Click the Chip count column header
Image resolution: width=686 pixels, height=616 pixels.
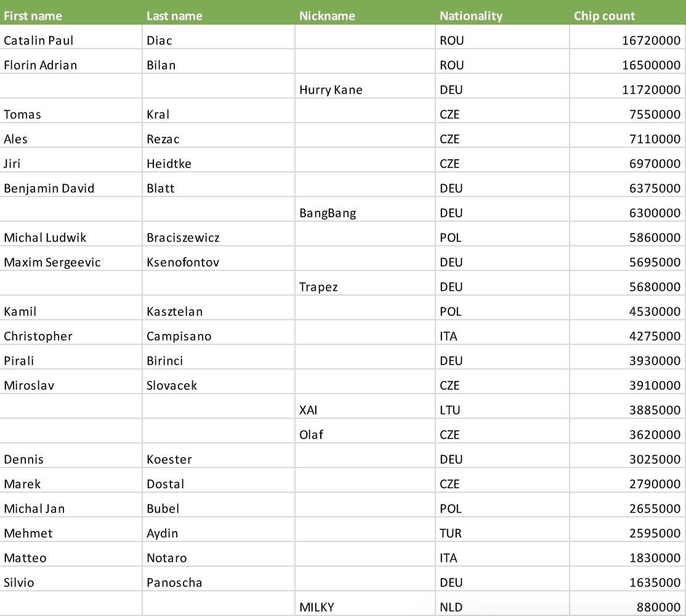[x=604, y=16]
